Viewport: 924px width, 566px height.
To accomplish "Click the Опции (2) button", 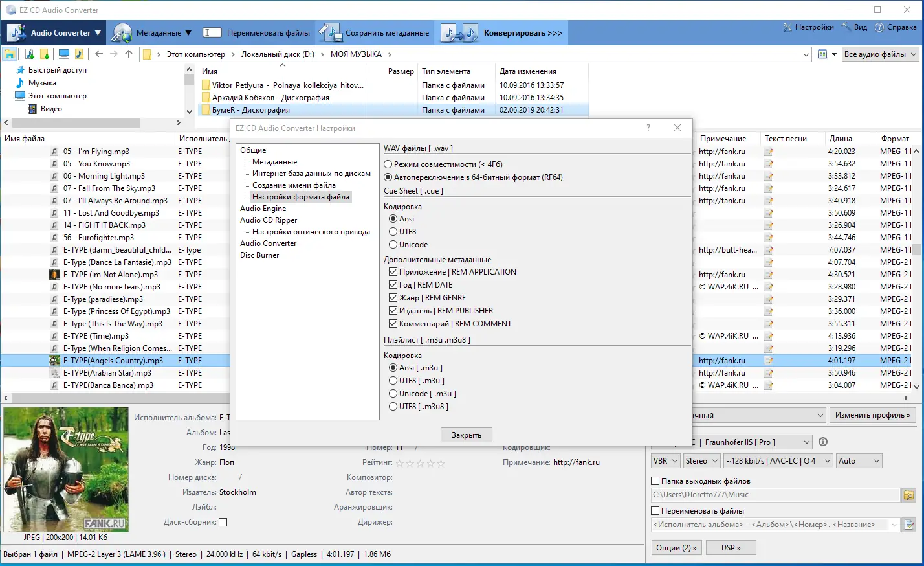I will [x=676, y=548].
